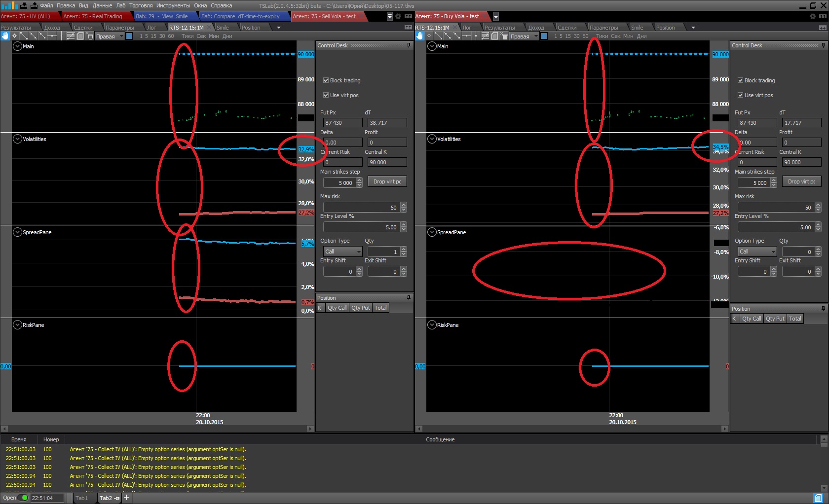The width and height of the screenshot is (829, 504).
Task: Collapse the Volatilities pane in left chart
Action: [17, 139]
